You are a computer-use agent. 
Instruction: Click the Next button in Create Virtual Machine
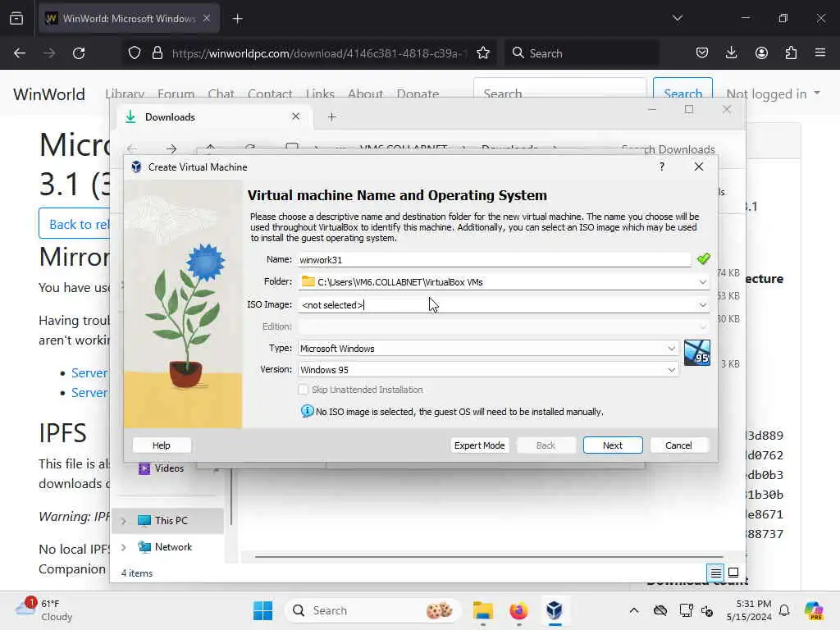612,445
